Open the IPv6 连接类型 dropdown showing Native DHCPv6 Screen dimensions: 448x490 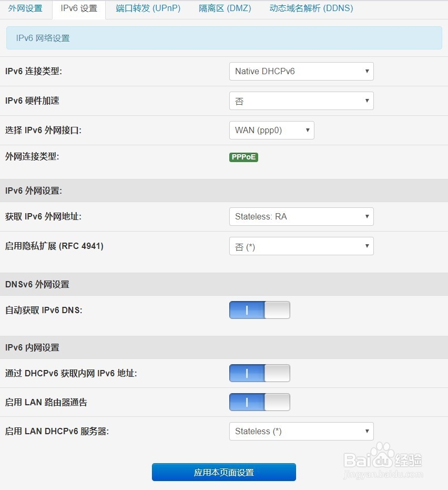pyautogui.click(x=301, y=71)
